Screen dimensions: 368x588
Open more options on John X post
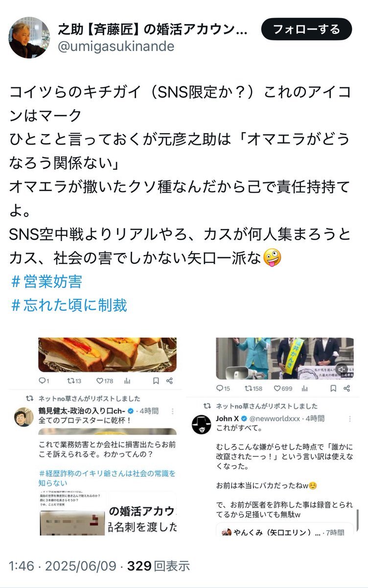pyautogui.click(x=350, y=419)
